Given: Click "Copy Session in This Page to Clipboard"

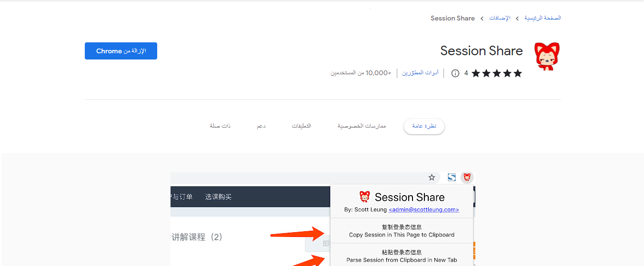Looking at the screenshot, I should (402, 235).
